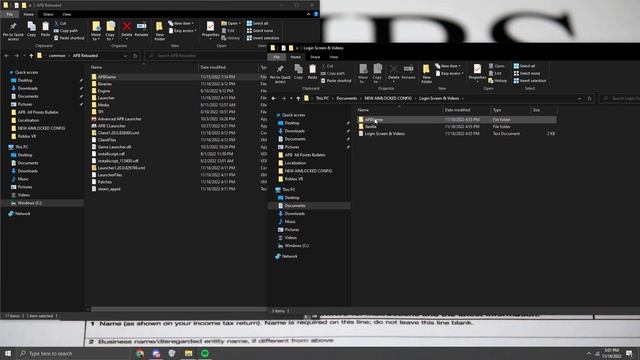Image resolution: width=640 pixels, height=360 pixels.
Task: Click New folder in Login Screen & Videos ribbon
Action: 426,73
